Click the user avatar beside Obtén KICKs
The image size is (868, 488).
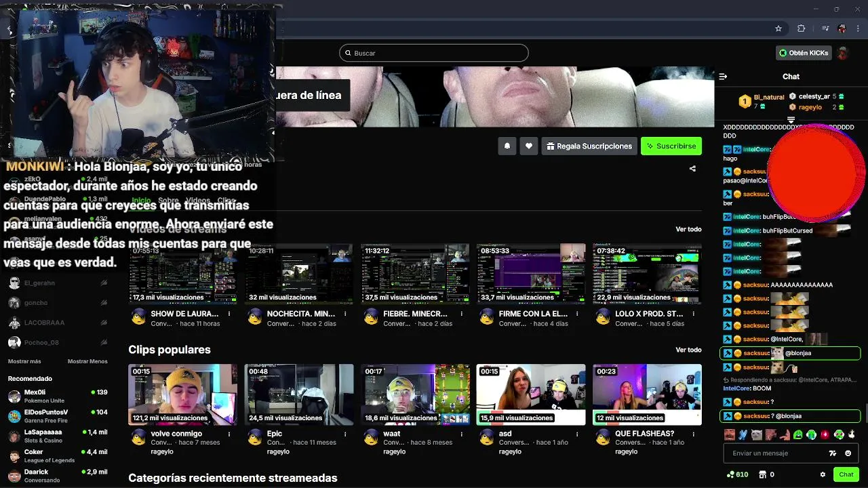click(x=843, y=53)
